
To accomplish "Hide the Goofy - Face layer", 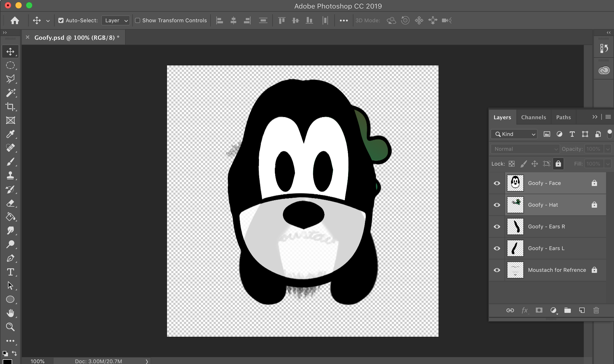I will tap(497, 183).
